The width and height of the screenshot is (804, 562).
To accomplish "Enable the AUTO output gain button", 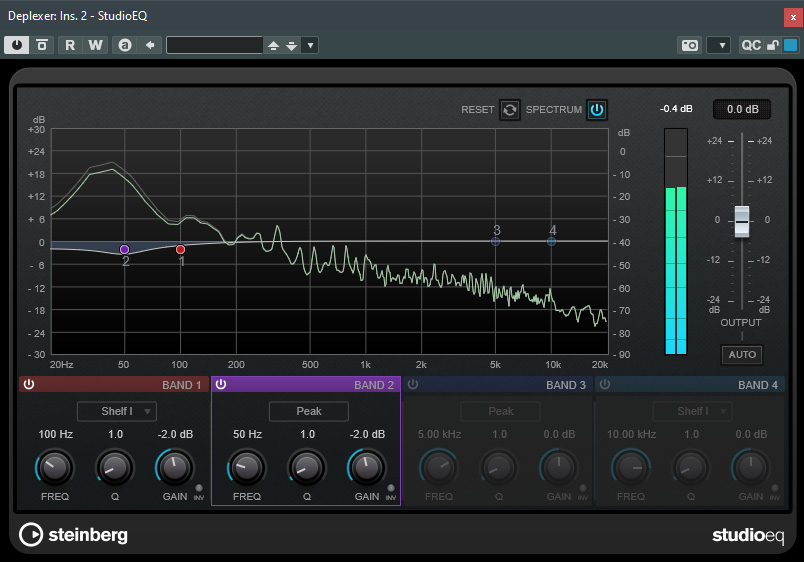I will [x=742, y=354].
